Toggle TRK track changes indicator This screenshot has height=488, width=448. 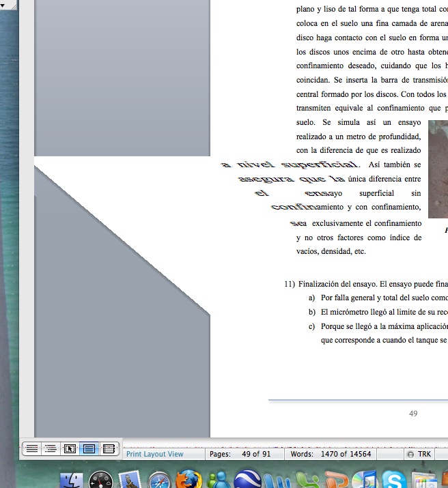click(419, 454)
